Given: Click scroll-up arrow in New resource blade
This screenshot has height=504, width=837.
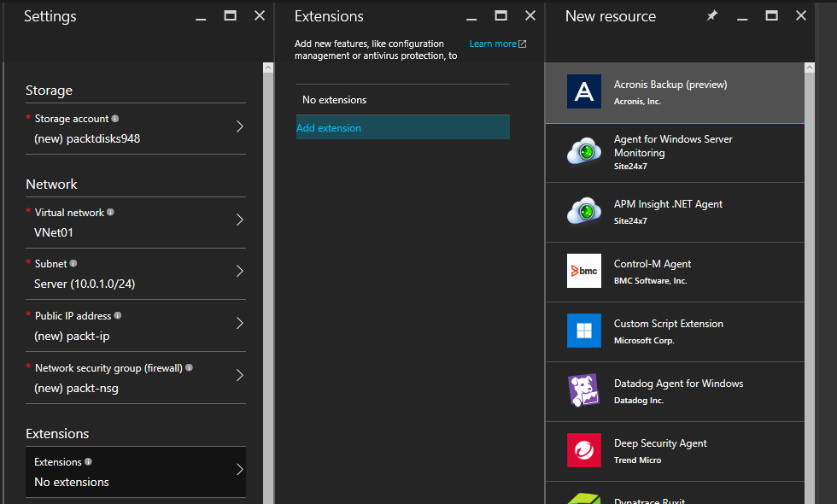Looking at the screenshot, I should pyautogui.click(x=810, y=67).
